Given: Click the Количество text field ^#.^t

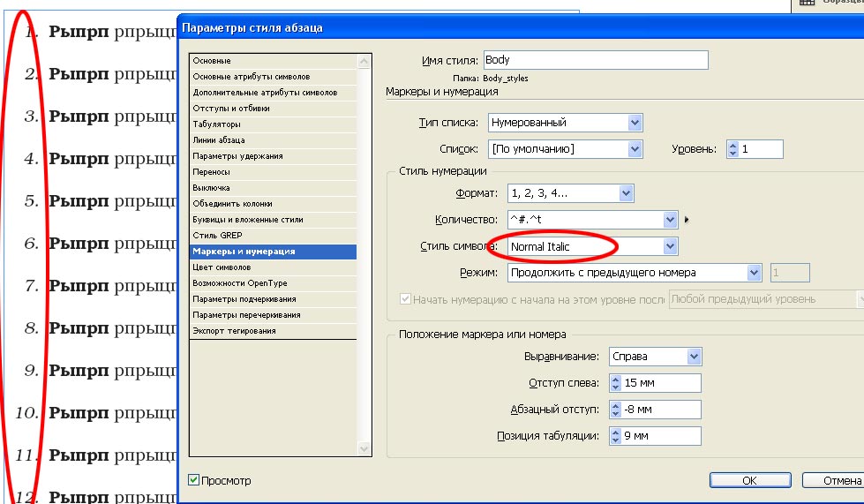Looking at the screenshot, I should 585,220.
